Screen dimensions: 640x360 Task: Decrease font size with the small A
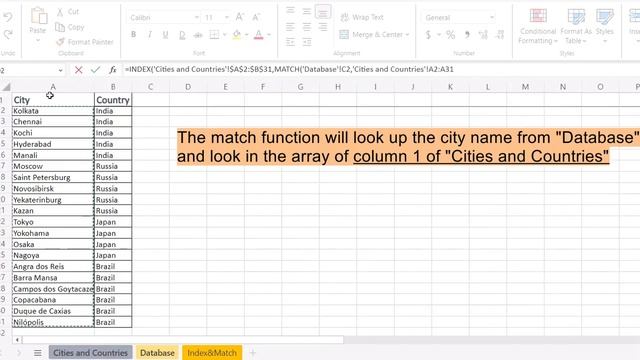[256, 17]
